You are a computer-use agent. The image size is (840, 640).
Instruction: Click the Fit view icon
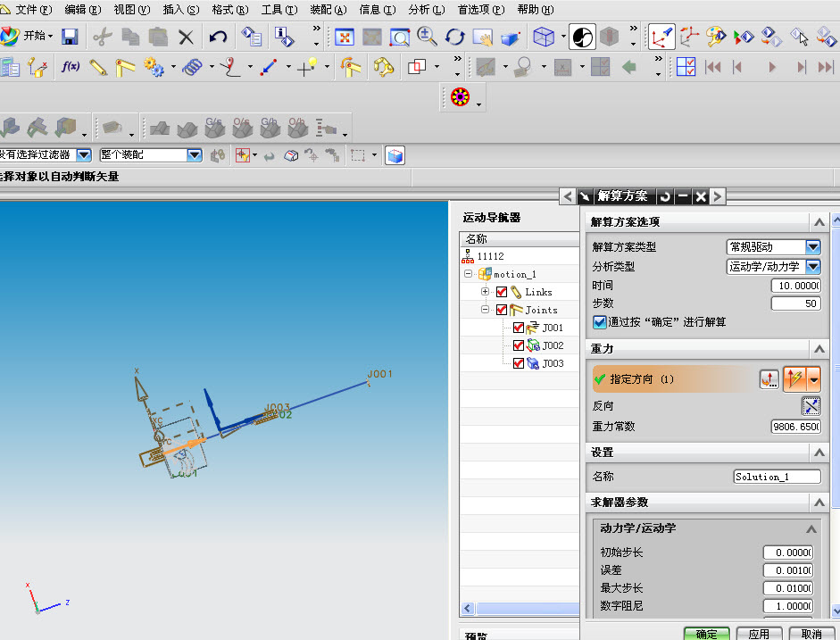345,37
